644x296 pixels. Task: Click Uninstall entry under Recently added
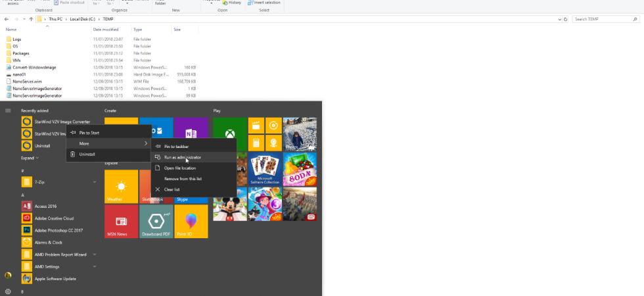pyautogui.click(x=43, y=145)
